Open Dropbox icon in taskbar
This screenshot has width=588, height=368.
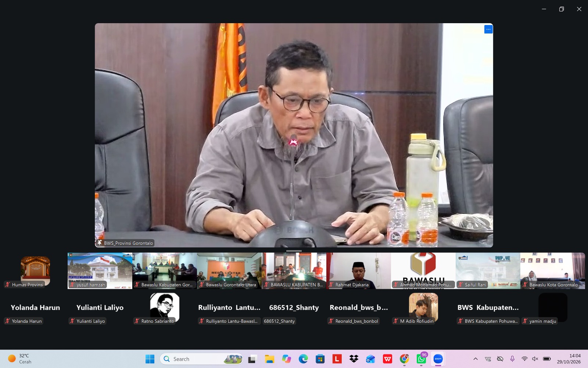pyautogui.click(x=354, y=359)
